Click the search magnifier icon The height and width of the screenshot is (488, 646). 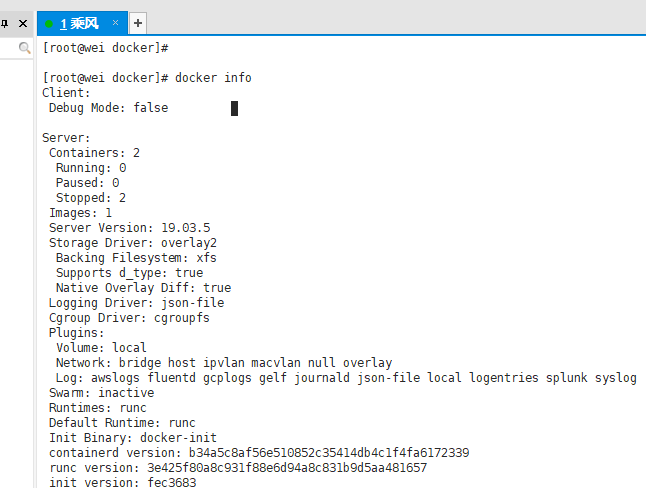(x=24, y=48)
